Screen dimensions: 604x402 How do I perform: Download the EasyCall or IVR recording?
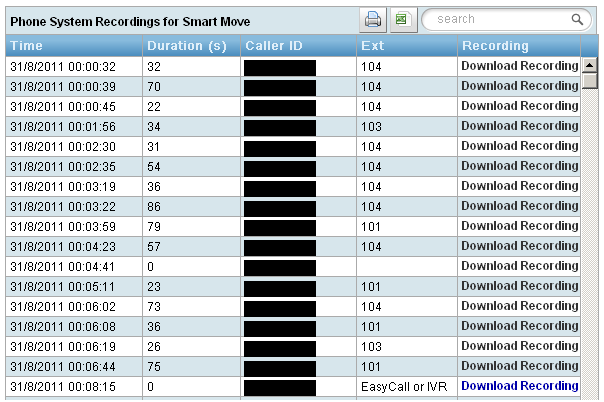coord(519,386)
